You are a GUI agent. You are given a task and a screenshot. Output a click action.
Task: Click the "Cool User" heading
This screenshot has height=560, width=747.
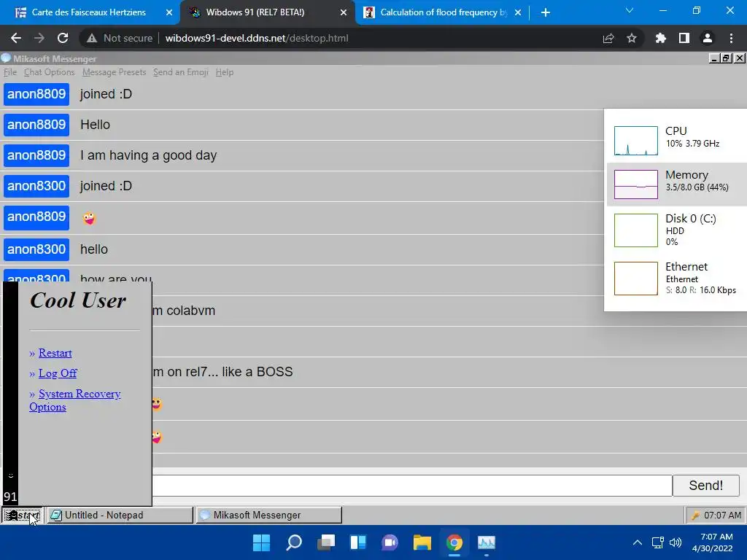point(78,300)
